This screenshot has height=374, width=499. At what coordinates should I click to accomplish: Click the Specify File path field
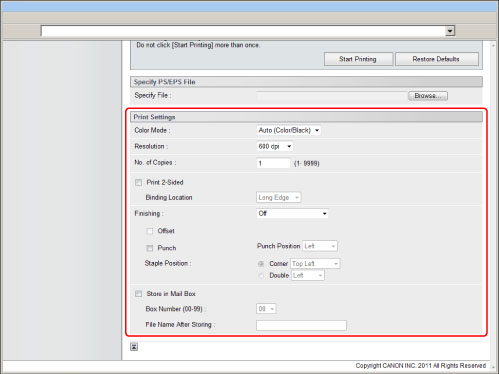(332, 96)
